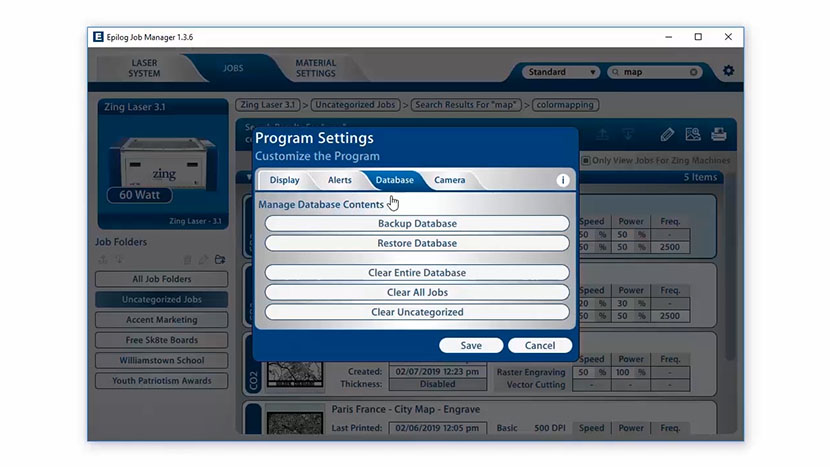Click the pencil edit icon in jobs toolbar
830x467 pixels.
pos(667,135)
